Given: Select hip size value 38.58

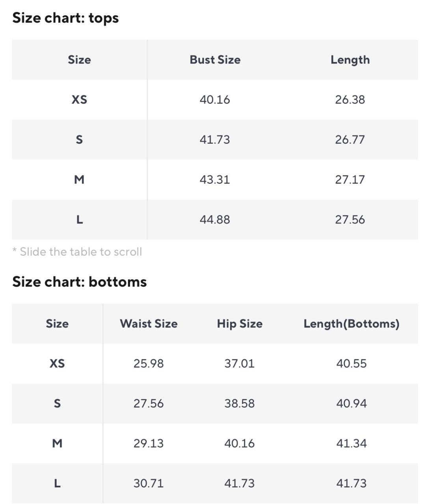Looking at the screenshot, I should click(240, 404).
